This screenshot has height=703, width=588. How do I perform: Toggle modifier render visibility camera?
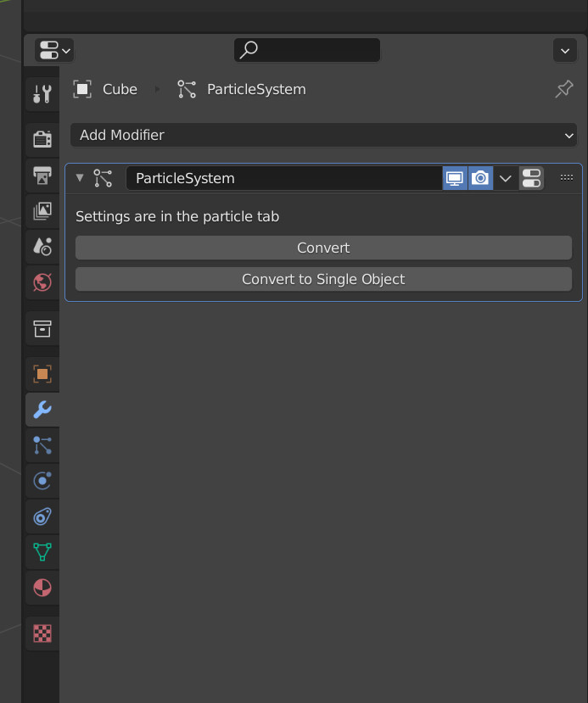tap(480, 178)
